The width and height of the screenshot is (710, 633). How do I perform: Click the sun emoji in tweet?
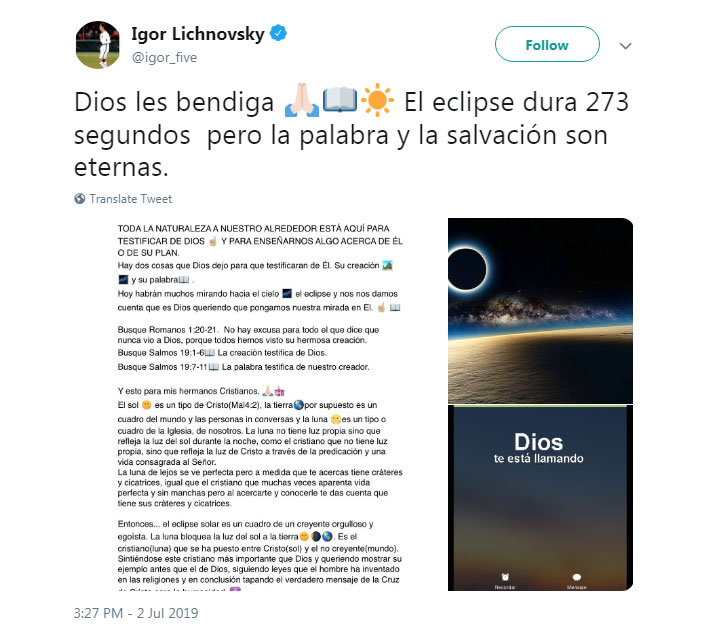pos(377,100)
